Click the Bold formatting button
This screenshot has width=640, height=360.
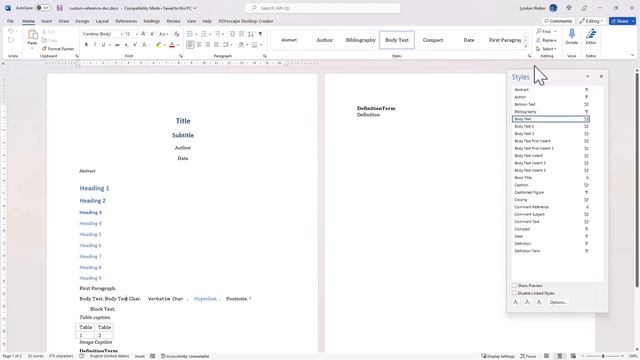click(86, 45)
